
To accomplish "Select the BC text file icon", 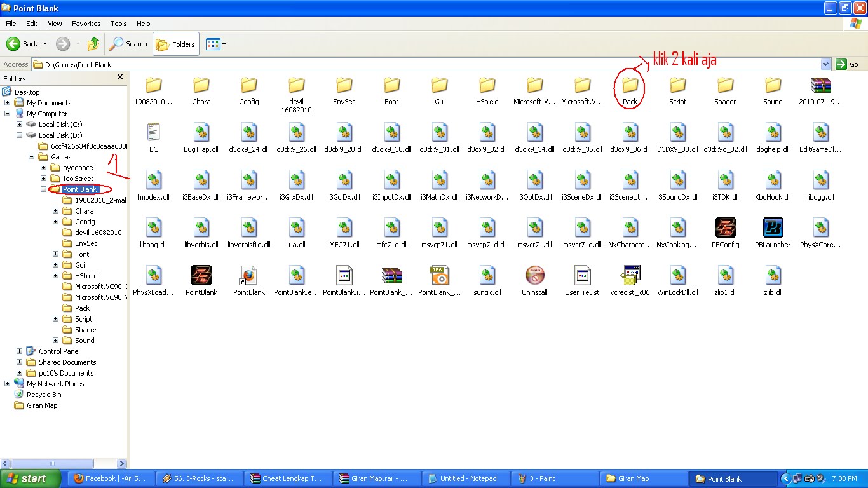I will tap(154, 132).
